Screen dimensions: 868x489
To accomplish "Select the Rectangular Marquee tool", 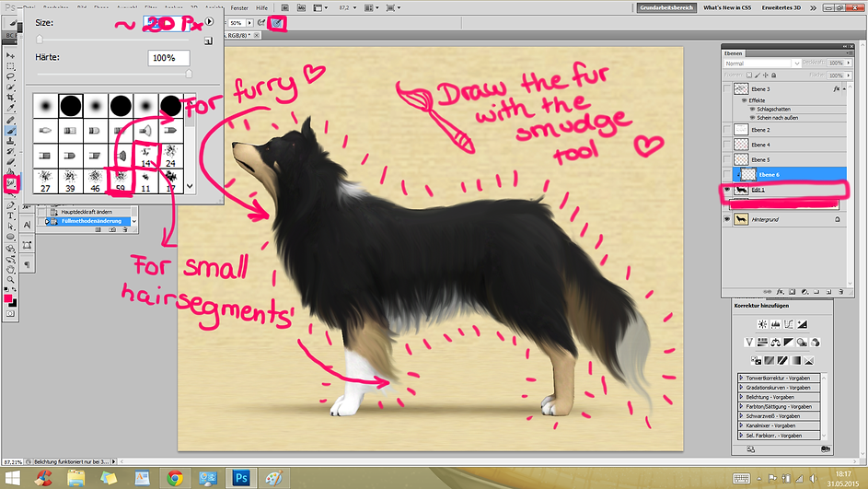I will (x=10, y=66).
